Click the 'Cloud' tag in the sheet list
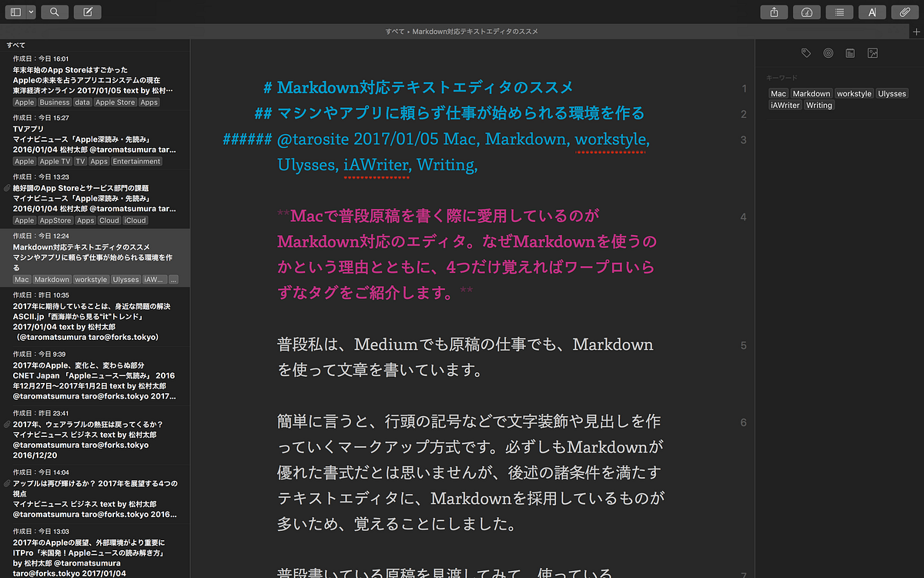This screenshot has height=578, width=924. point(109,220)
